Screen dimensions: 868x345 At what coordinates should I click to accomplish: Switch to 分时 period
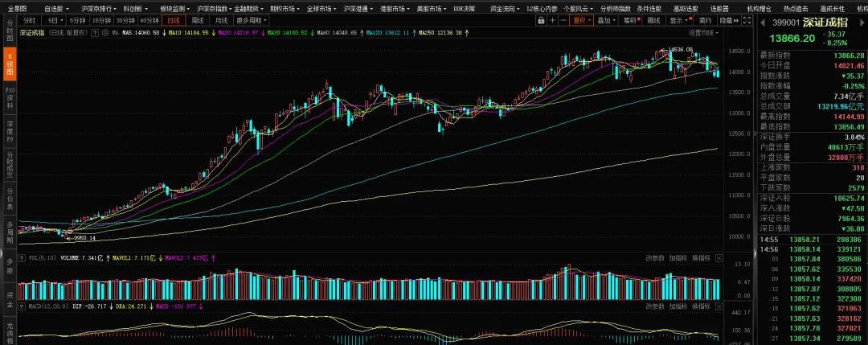pos(30,20)
